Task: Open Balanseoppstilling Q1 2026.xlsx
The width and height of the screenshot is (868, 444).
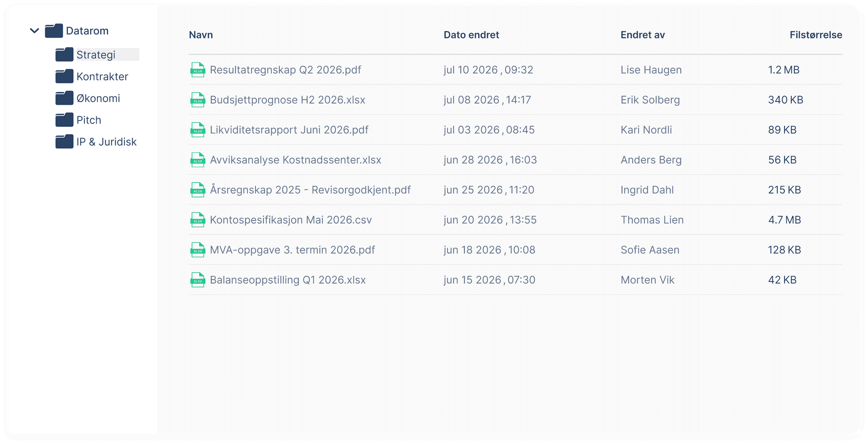Action: (288, 280)
